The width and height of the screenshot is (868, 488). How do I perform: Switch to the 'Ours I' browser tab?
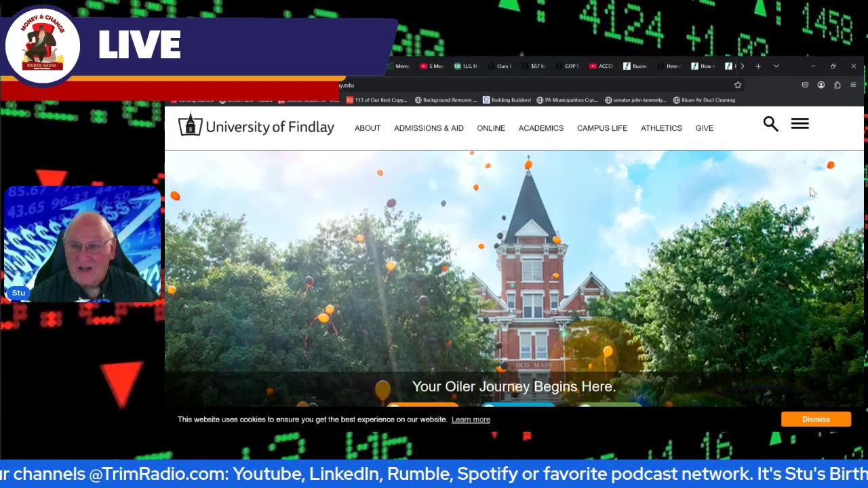500,66
